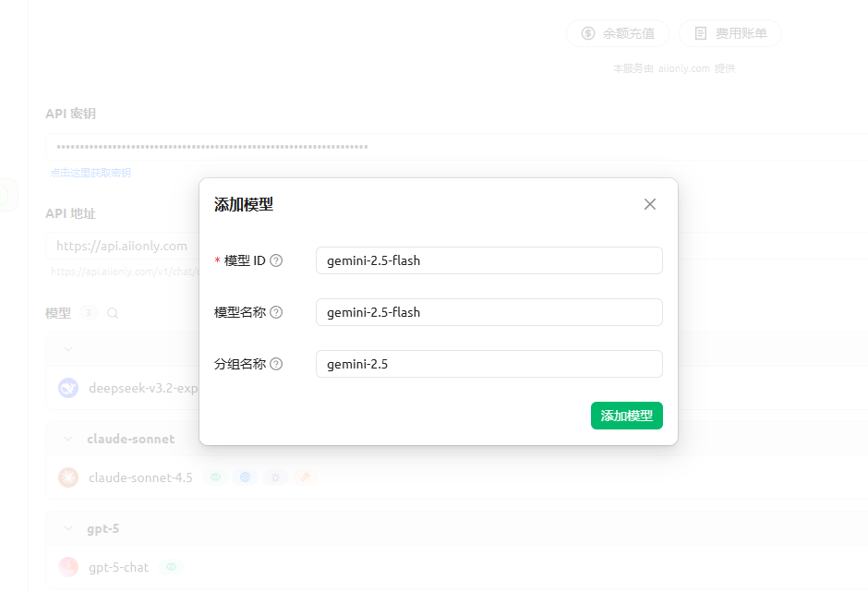Open 费用账单 billing button
The height and width of the screenshot is (592, 868).
coord(730,33)
